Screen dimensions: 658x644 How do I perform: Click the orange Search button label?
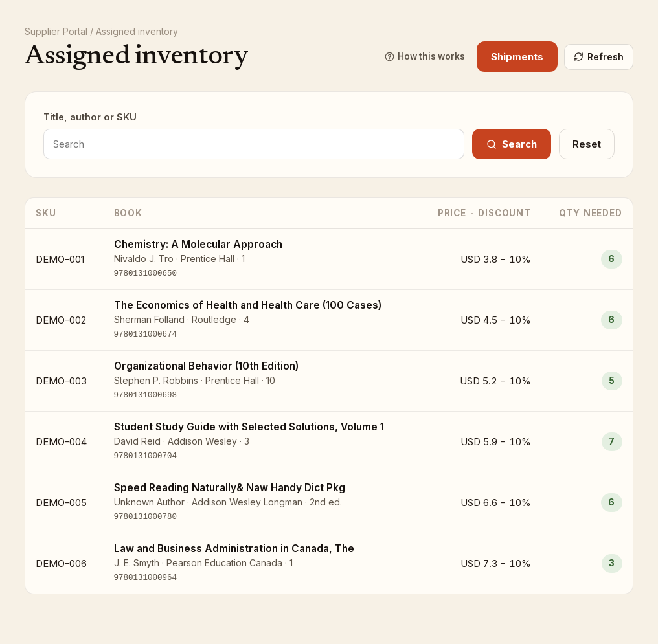point(519,144)
